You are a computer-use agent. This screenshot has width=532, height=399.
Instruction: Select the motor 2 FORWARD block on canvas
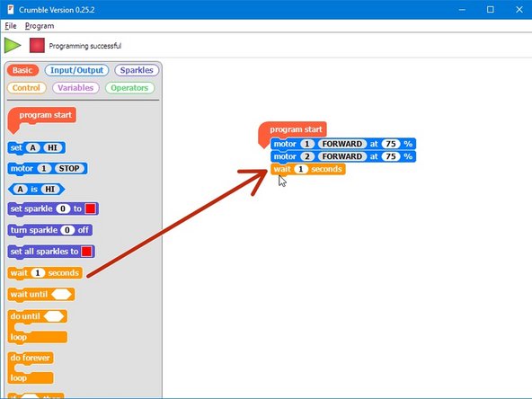point(343,156)
